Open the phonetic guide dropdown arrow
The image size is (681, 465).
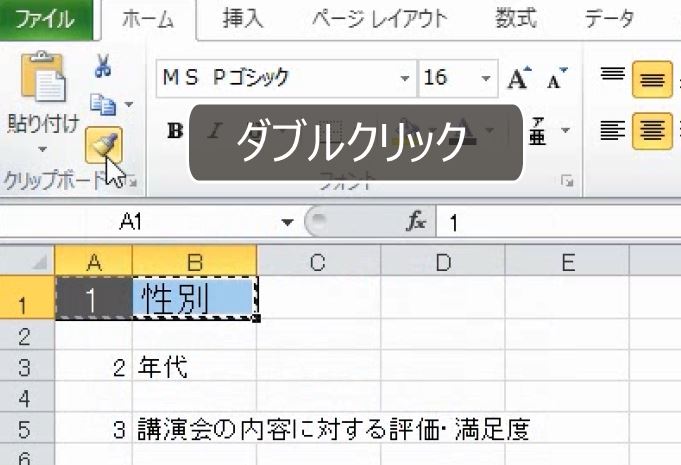[565, 130]
